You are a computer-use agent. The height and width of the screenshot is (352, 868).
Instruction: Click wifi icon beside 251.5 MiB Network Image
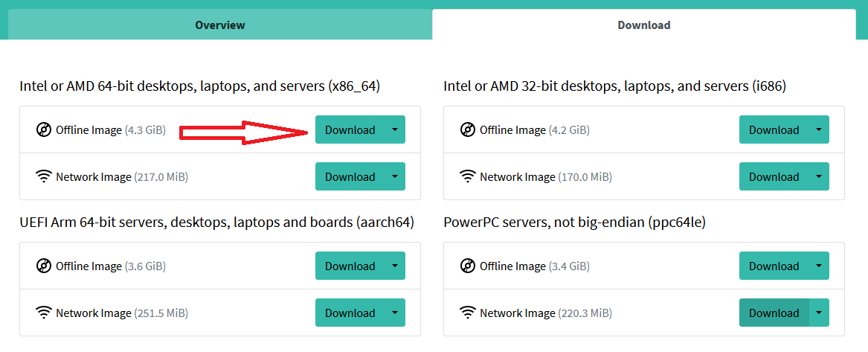[x=43, y=313]
